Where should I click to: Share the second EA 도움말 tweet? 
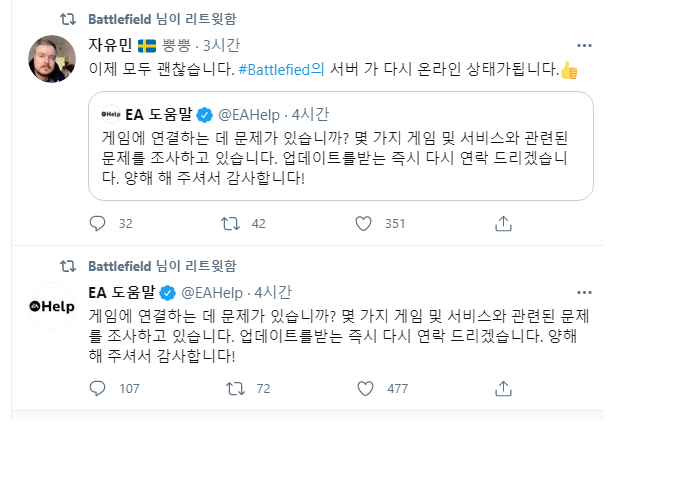(x=504, y=388)
